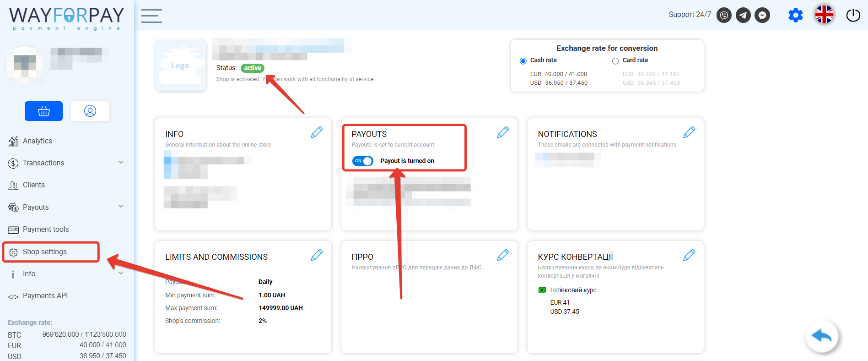Click the shop Logo placeholder image
Screen dimensions: 868x361
[x=180, y=66]
